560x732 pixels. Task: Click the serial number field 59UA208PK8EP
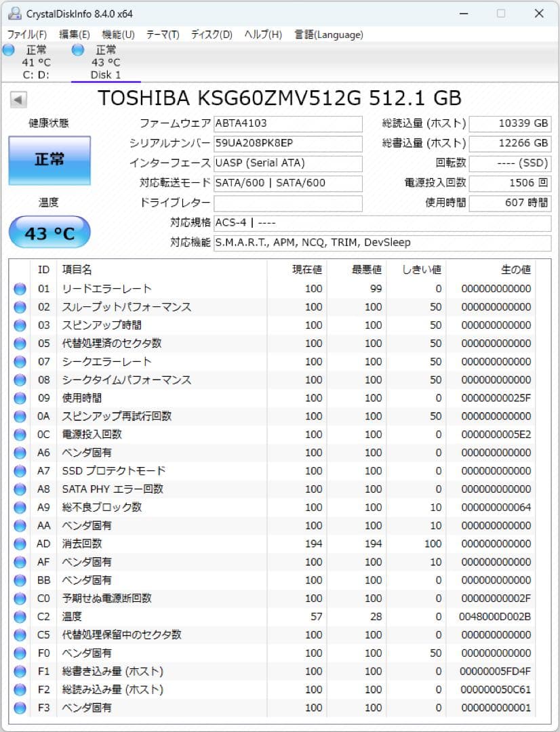287,143
